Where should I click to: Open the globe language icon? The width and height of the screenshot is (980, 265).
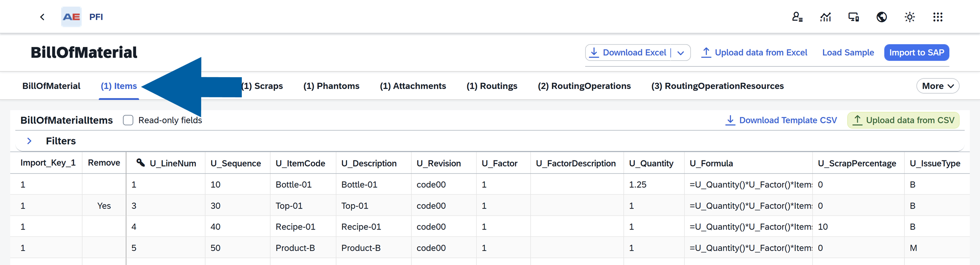pos(882,17)
